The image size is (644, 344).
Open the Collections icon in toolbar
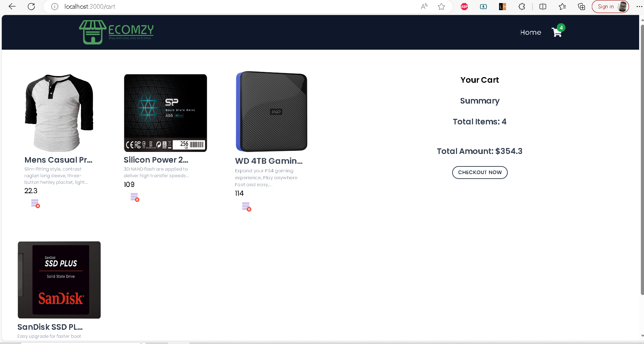pos(581,6)
